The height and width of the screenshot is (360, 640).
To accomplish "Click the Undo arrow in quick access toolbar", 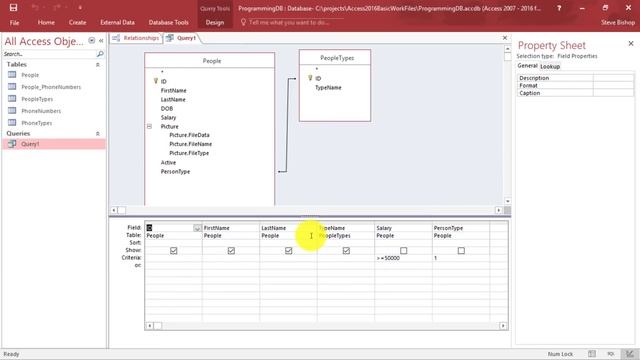I will 35,7.
